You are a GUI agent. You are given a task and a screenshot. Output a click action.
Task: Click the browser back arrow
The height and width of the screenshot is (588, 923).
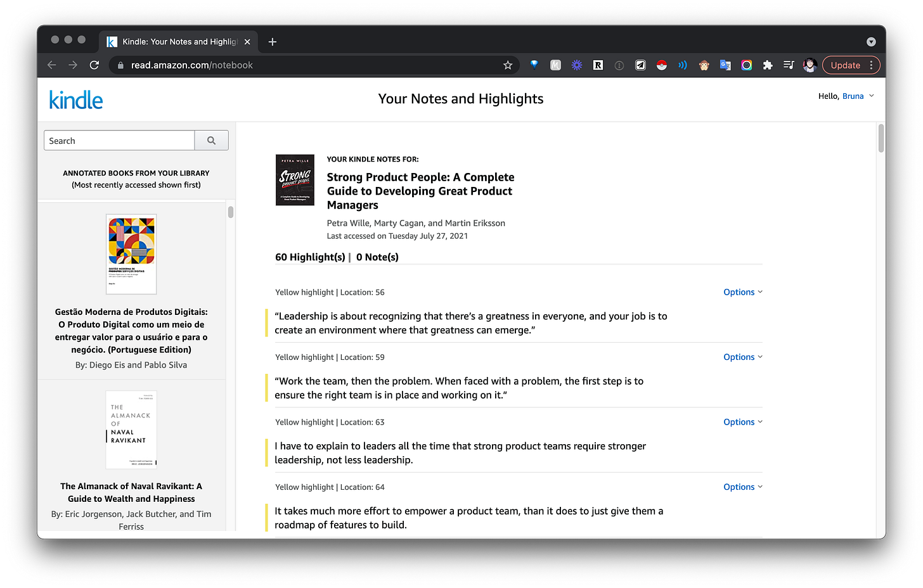[x=52, y=65]
